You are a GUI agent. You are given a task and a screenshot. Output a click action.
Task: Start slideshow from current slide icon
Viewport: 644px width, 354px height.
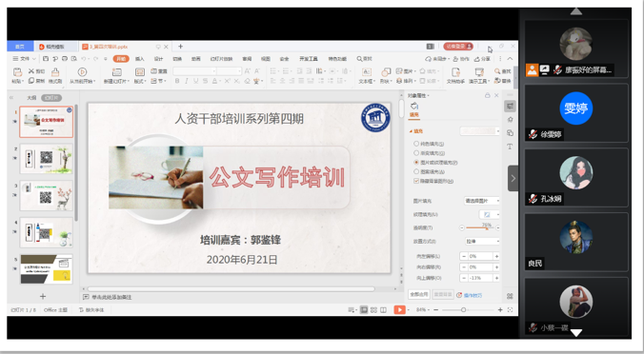[x=82, y=72]
